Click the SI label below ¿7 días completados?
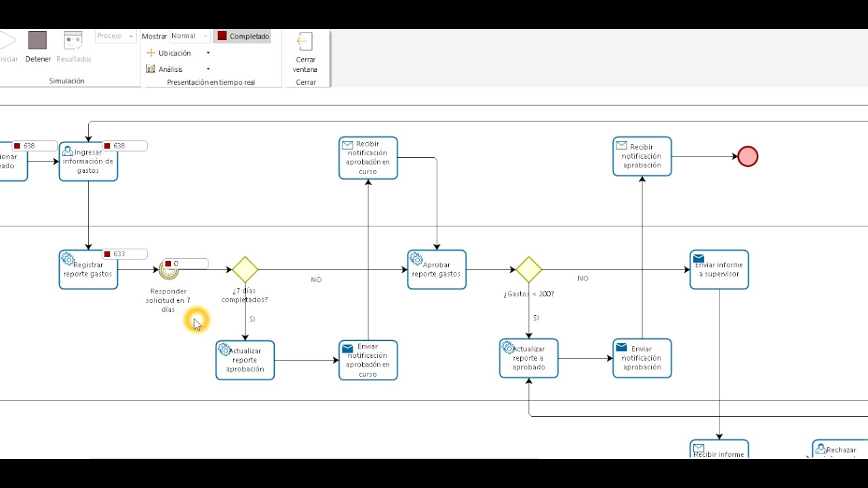 click(x=252, y=319)
